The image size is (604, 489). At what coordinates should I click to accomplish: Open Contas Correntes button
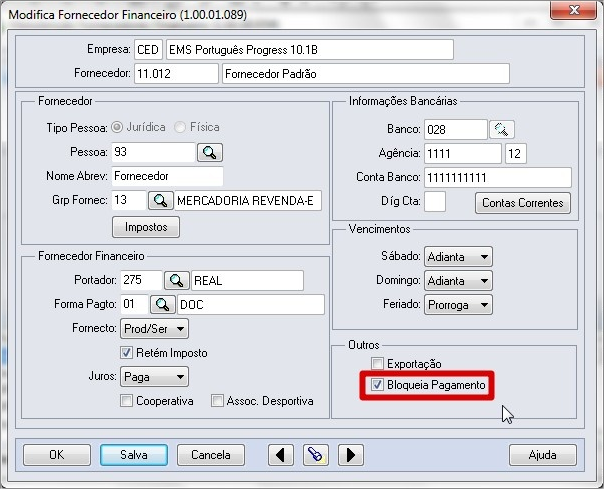(523, 203)
